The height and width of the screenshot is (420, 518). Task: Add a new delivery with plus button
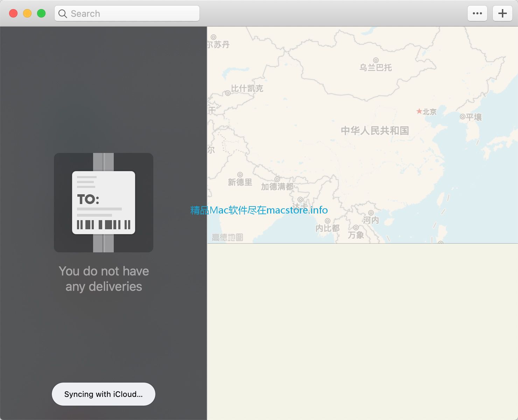point(503,14)
